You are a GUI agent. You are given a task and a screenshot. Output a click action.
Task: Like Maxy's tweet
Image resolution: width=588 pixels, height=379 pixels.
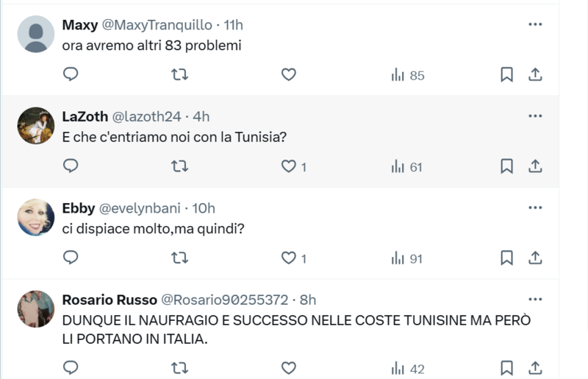tap(289, 74)
